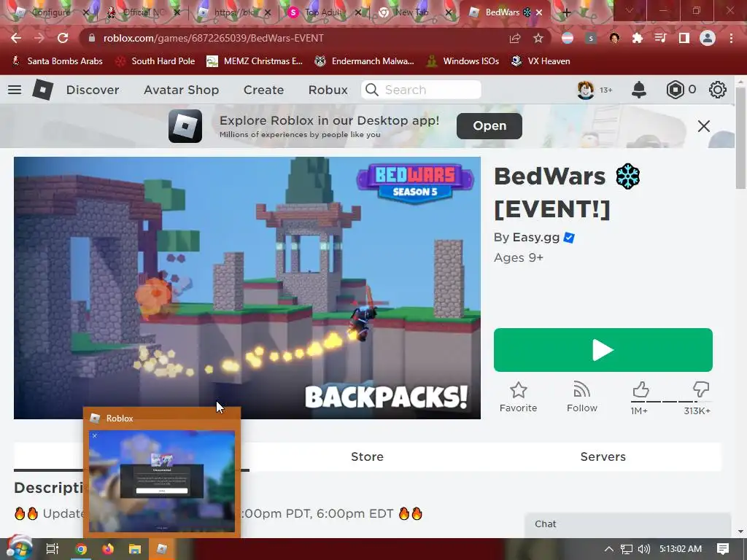
Task: Open the Roblox settings gear
Action: pyautogui.click(x=718, y=90)
